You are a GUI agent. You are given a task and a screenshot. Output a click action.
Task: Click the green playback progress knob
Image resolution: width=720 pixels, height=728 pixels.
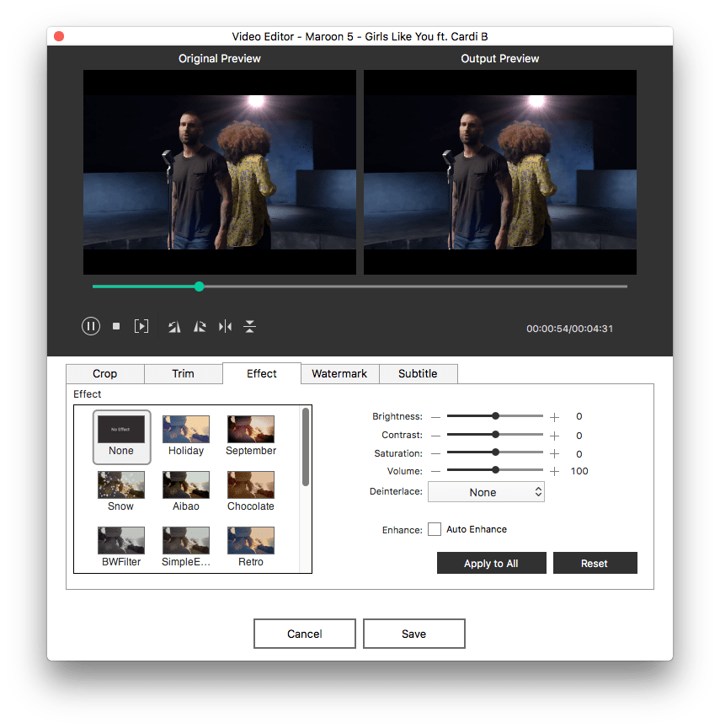199,286
